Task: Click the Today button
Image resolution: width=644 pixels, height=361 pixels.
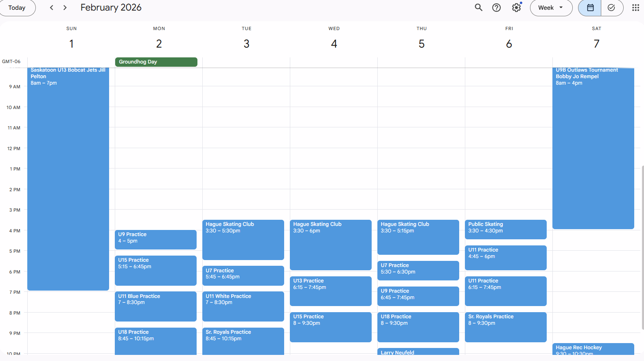Action: pyautogui.click(x=17, y=8)
